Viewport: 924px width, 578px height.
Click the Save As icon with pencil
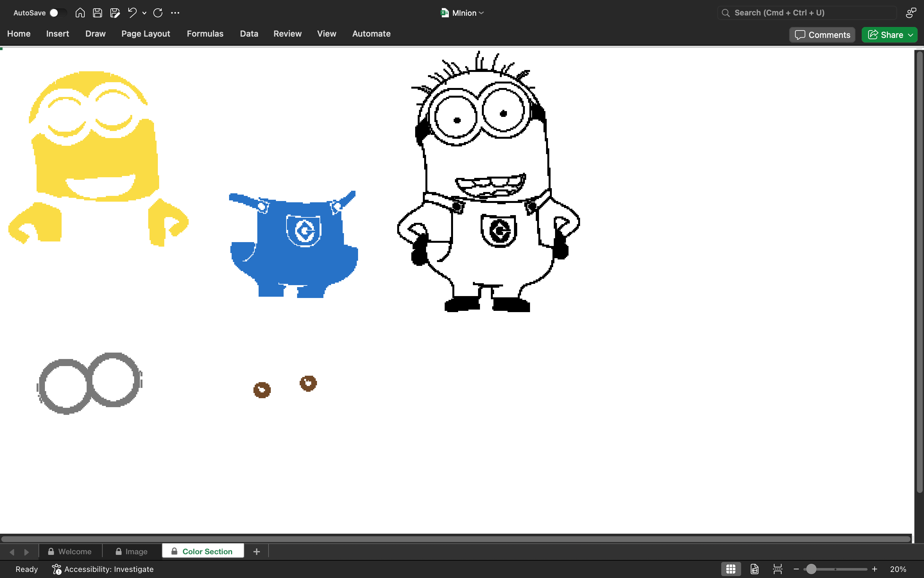[115, 13]
